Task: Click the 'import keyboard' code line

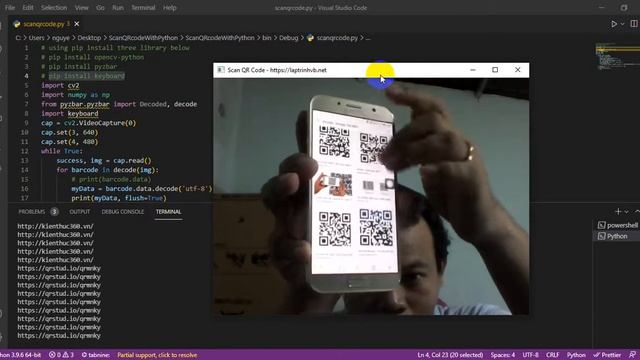Action: [x=69, y=113]
